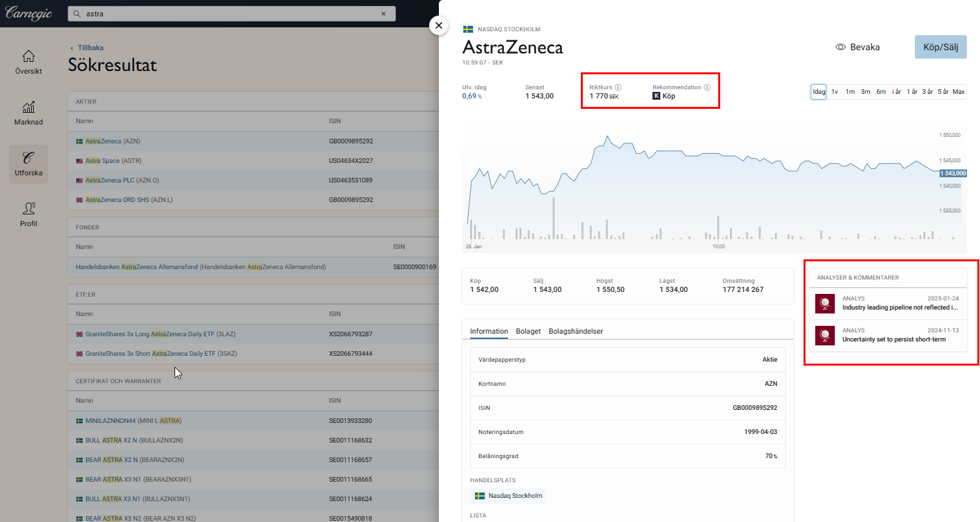Click the Swedish flag next to NASDAQ STOCKHOLM
Screen dimensions: 980x522
click(x=468, y=29)
